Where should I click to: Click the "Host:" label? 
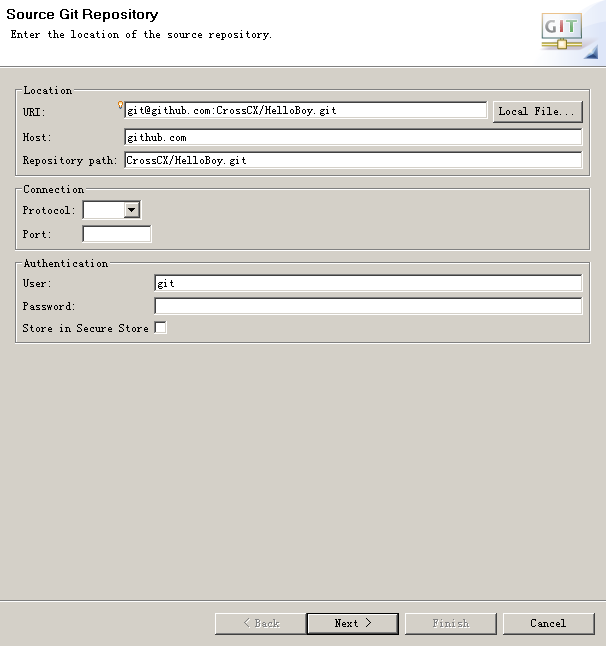(37, 138)
